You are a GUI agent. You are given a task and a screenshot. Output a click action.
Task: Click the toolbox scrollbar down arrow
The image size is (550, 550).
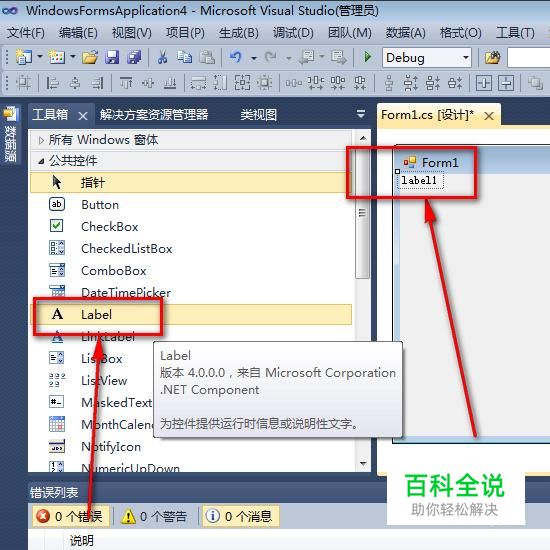pos(363,464)
